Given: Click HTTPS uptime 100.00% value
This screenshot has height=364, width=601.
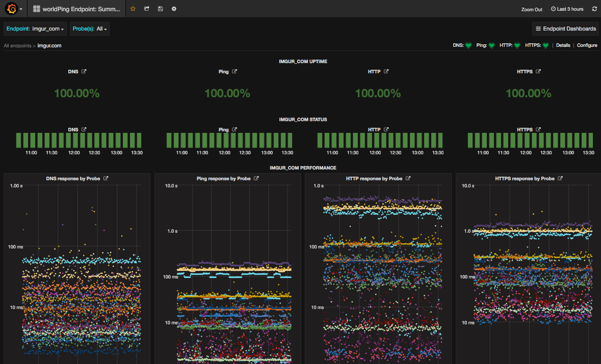Looking at the screenshot, I should (x=529, y=93).
